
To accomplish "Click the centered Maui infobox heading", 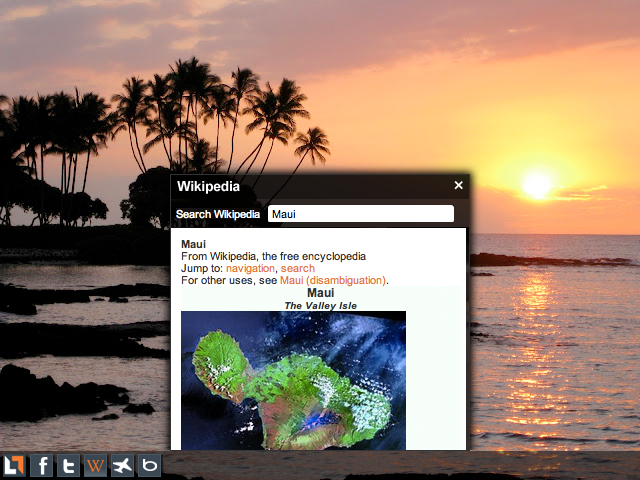I will (320, 293).
